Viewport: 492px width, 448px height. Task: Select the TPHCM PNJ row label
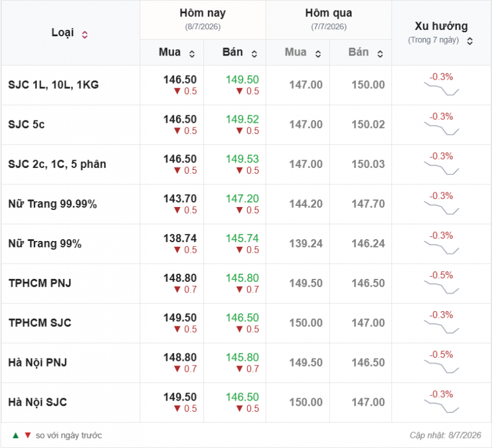(40, 283)
